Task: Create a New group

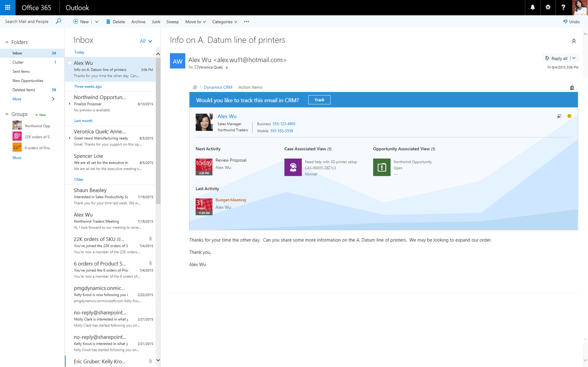Action: point(40,115)
